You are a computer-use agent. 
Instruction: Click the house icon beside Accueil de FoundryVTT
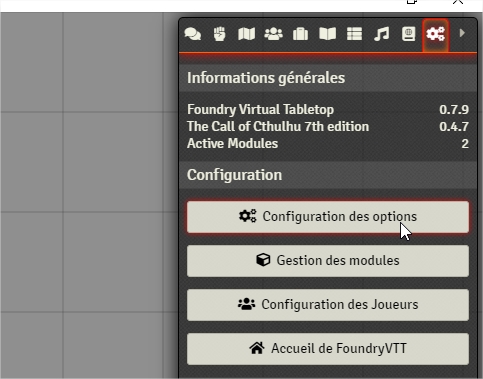257,348
